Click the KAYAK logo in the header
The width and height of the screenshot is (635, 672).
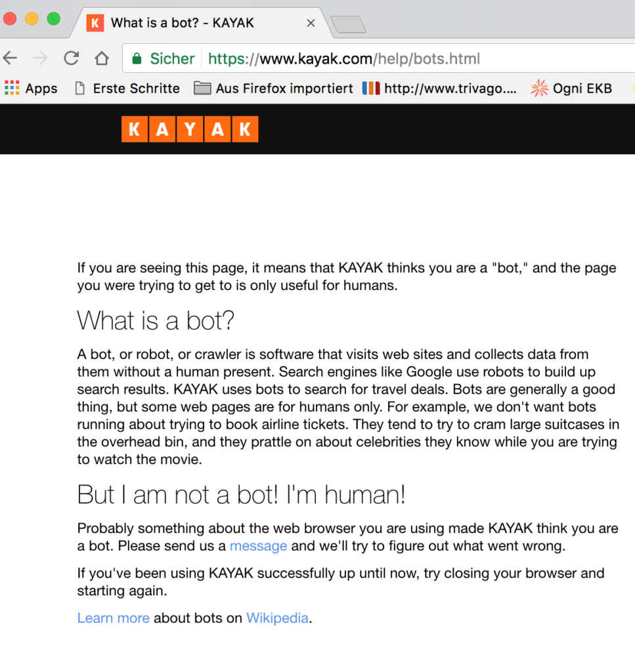190,129
